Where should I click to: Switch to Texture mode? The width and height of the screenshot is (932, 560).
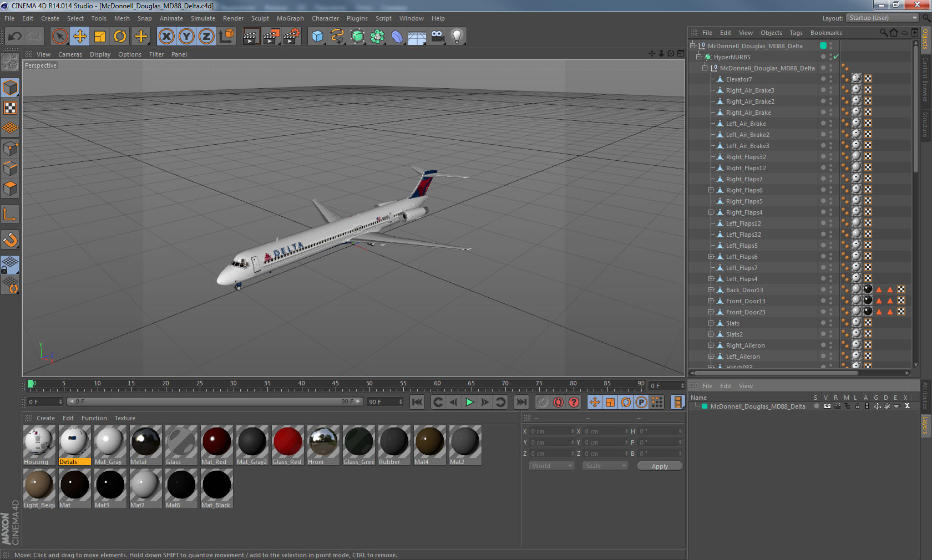pyautogui.click(x=10, y=108)
